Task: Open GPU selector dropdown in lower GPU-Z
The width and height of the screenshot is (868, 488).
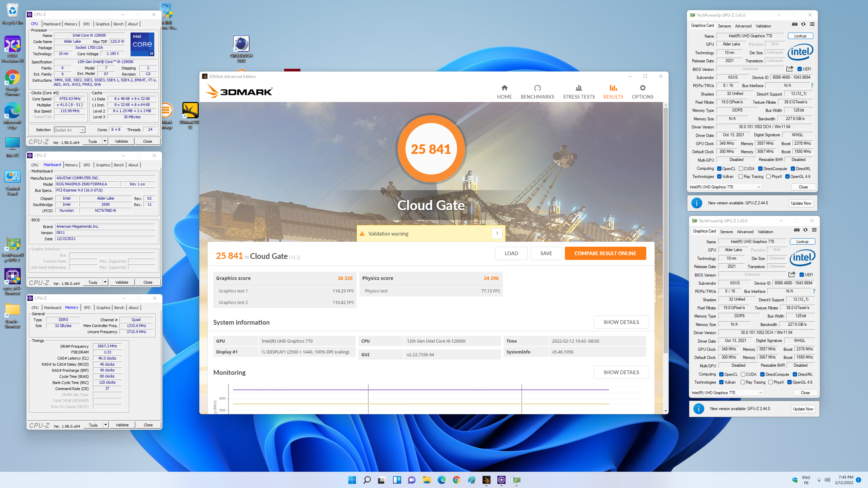Action: 727,393
